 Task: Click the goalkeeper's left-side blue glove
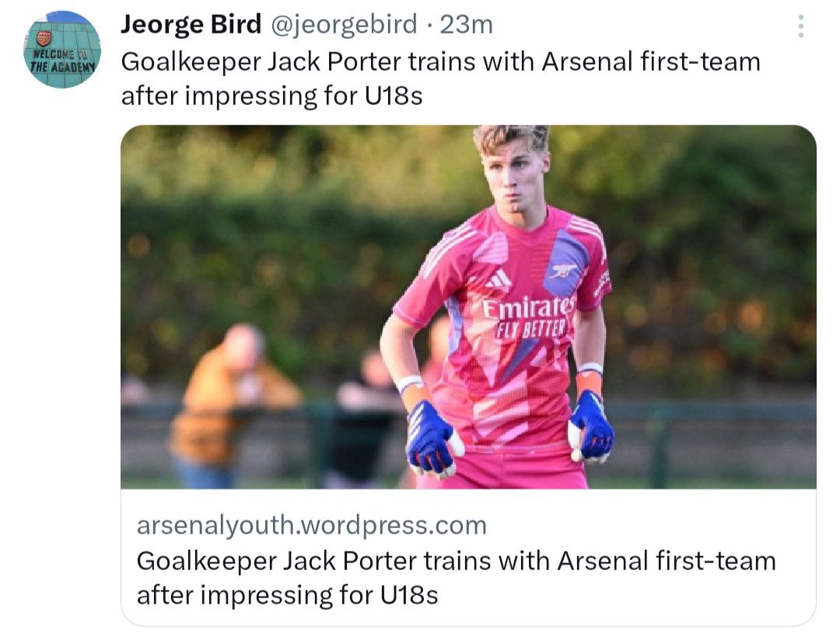431,437
